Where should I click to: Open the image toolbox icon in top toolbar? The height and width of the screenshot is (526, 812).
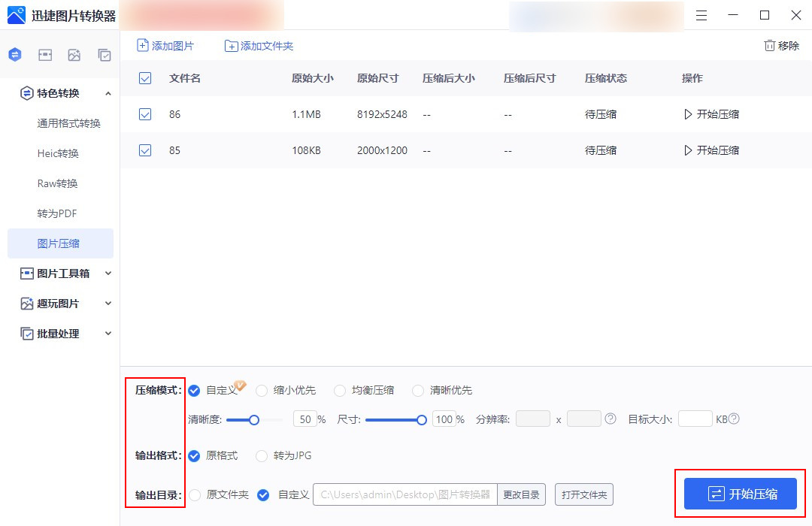coord(45,54)
